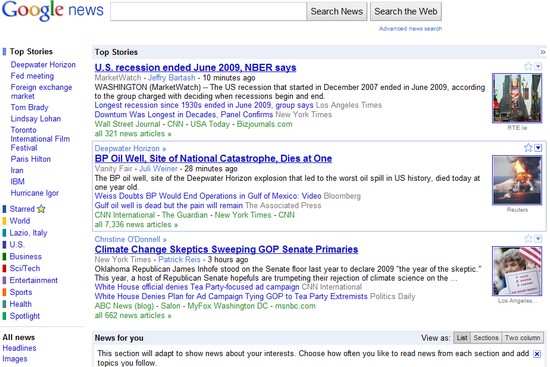Open Paris Hilton topic in sidebar
Screen dimensions: 550x367
point(31,159)
